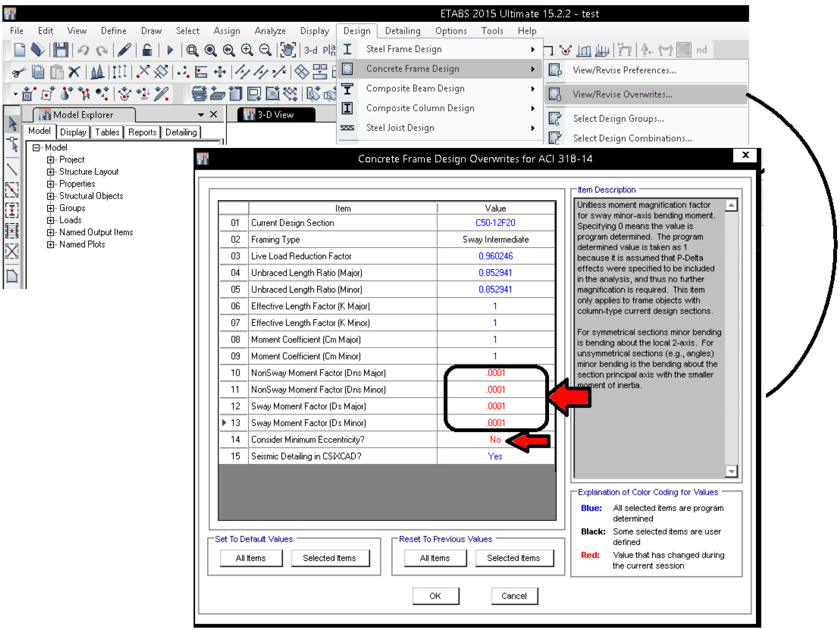Expand the Properties tree node
The height and width of the screenshot is (630, 840).
(50, 184)
